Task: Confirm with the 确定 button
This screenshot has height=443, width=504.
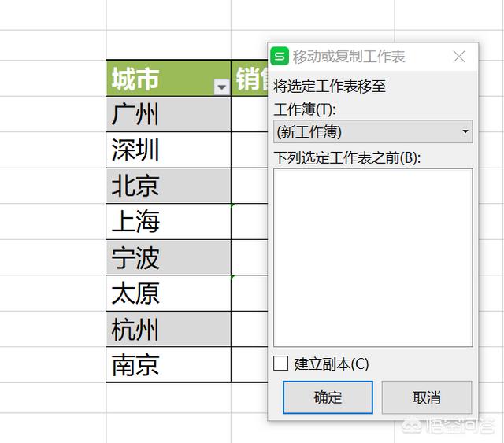Action: click(x=328, y=397)
